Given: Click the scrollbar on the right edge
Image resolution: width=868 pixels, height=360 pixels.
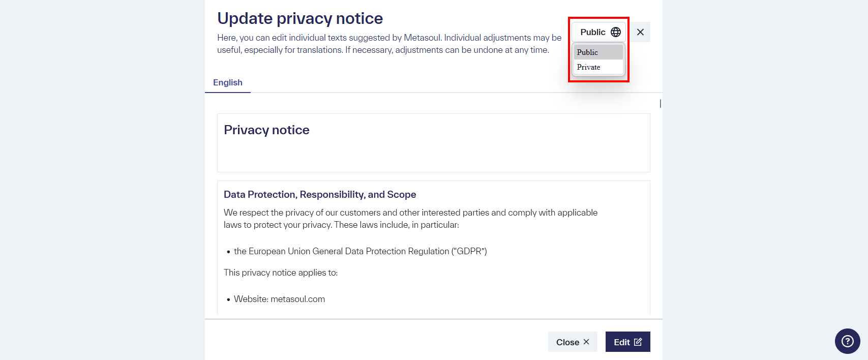Looking at the screenshot, I should tap(660, 103).
